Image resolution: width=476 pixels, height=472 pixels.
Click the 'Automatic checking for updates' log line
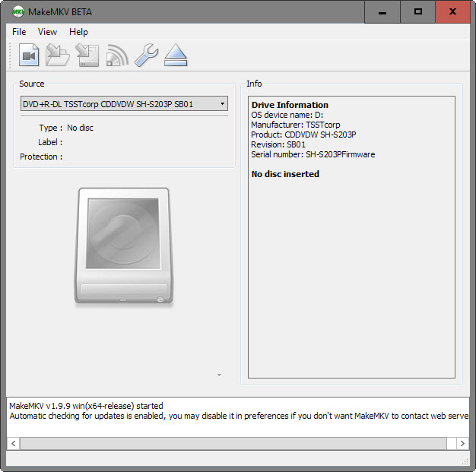click(x=239, y=417)
